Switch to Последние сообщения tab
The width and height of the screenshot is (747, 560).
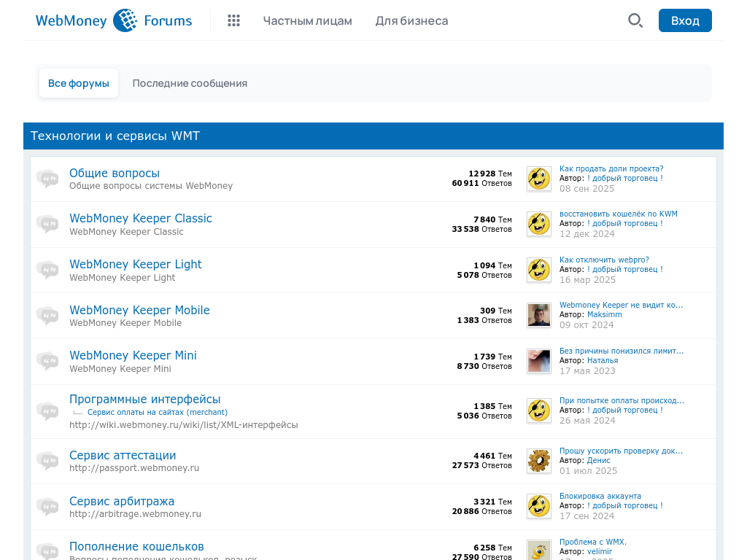[190, 83]
